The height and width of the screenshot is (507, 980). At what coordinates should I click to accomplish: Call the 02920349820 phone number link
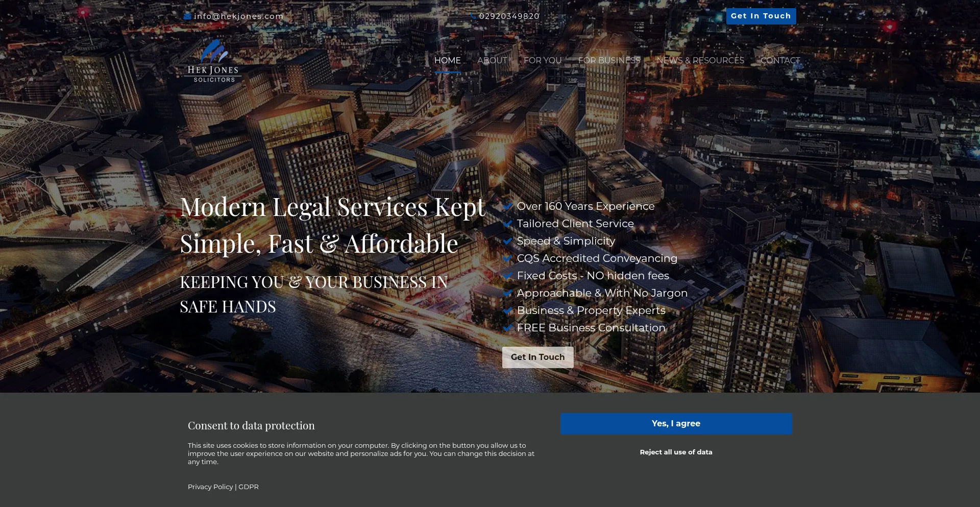click(509, 16)
